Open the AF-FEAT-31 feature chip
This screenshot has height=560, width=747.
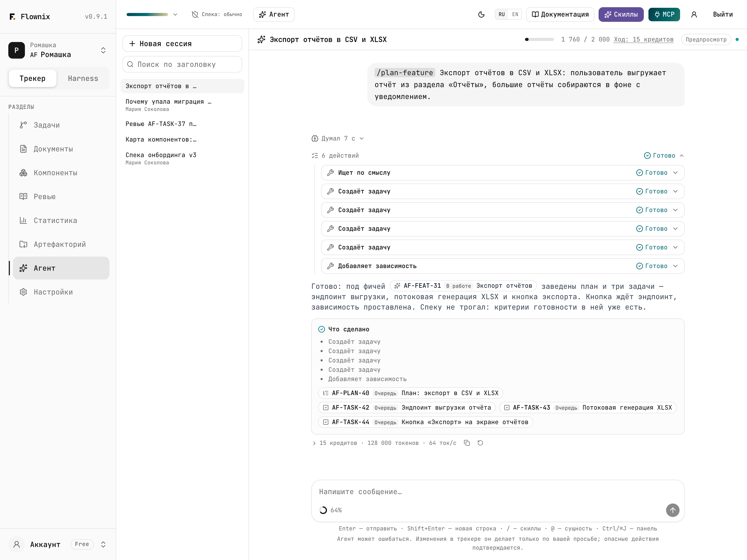point(463,286)
